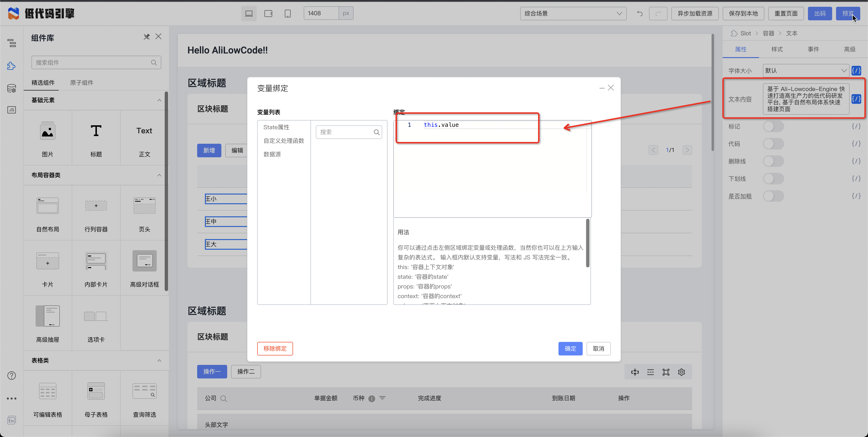The height and width of the screenshot is (437, 868).
Task: Click the usage text scrollbar in dialog
Action: (588, 243)
